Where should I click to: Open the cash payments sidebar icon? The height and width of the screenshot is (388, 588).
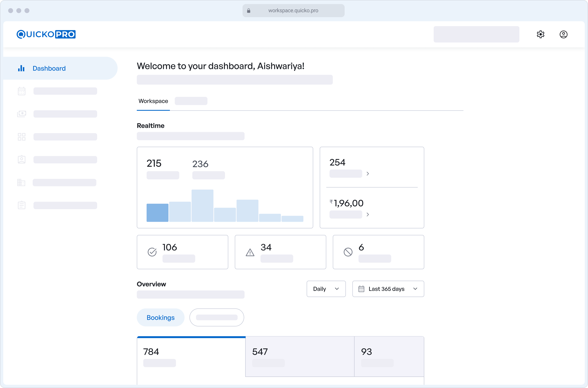pyautogui.click(x=21, y=114)
